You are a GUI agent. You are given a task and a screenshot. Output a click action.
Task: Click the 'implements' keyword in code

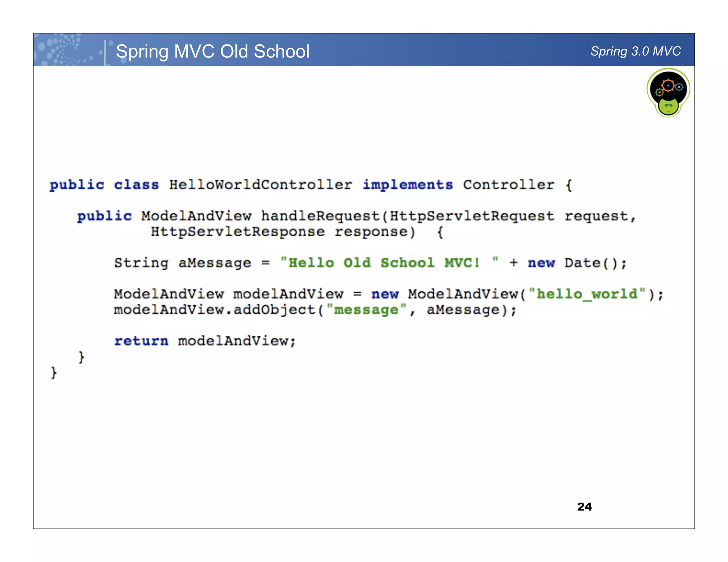tap(408, 185)
